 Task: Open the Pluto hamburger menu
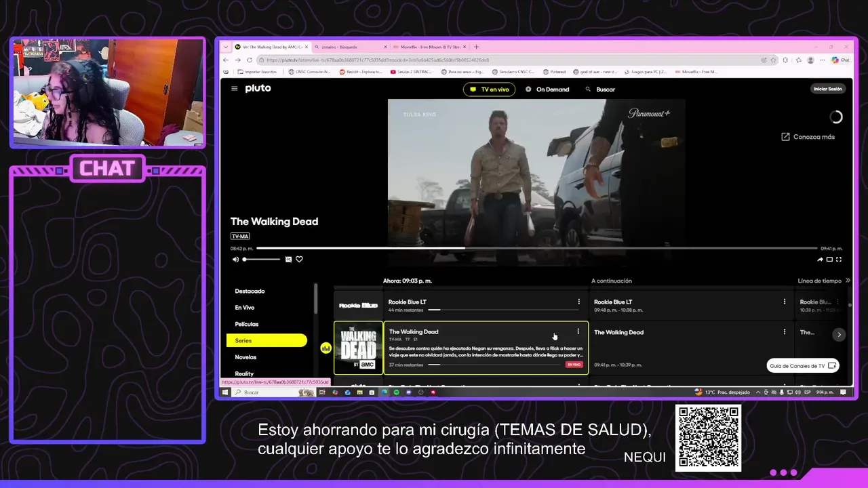point(234,89)
